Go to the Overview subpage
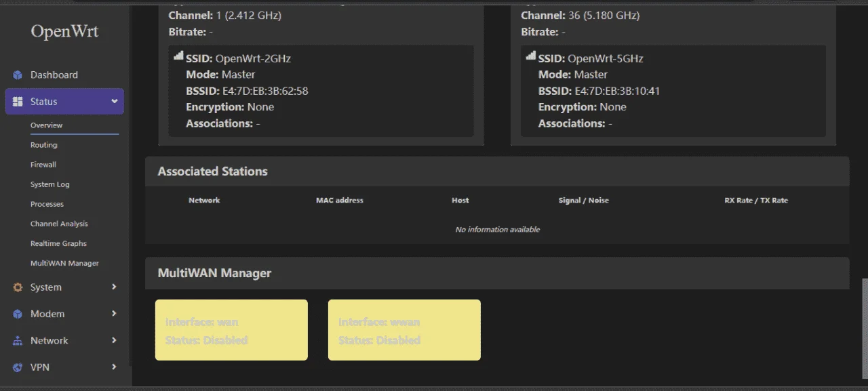 (46, 125)
